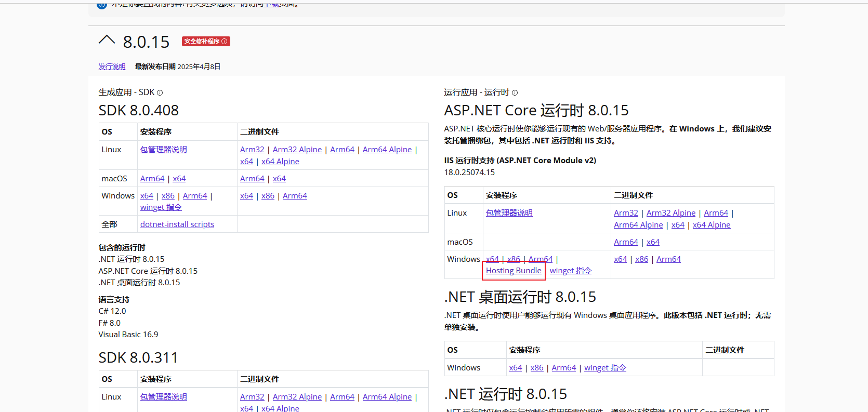The height and width of the screenshot is (412, 868).
Task: Open the release notes link
Action: point(112,67)
